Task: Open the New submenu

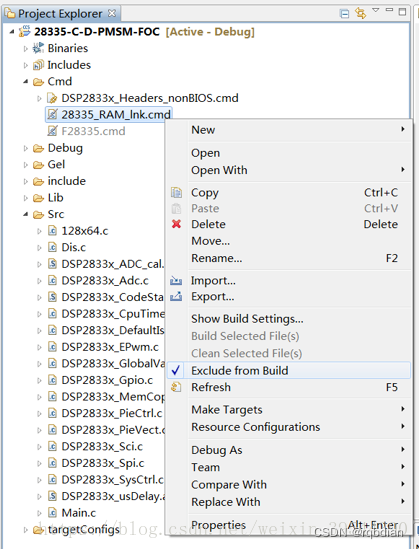Action: tap(289, 130)
